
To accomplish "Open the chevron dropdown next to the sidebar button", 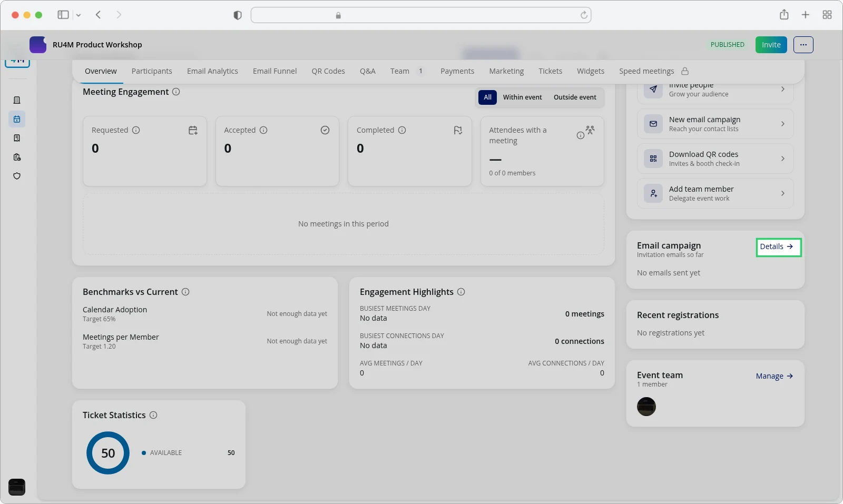I will (79, 15).
